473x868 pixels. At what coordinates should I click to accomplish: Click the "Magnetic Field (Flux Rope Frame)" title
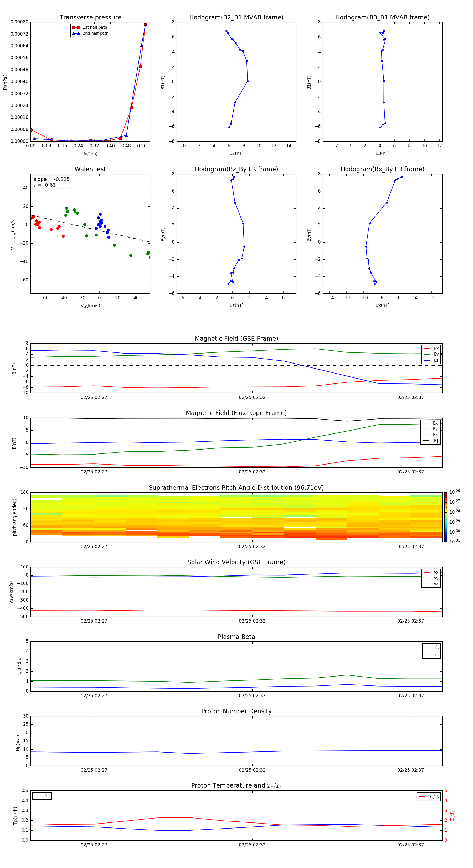click(x=236, y=413)
